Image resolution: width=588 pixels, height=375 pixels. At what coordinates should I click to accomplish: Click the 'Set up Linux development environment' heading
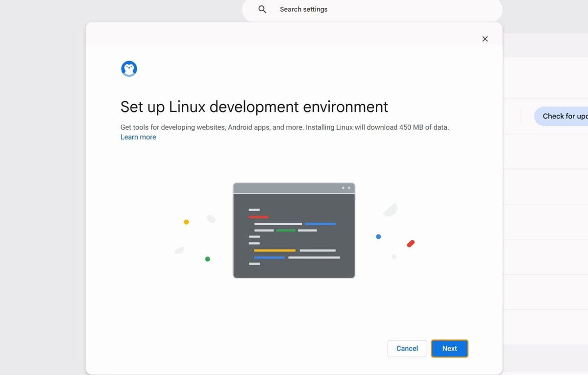pyautogui.click(x=254, y=107)
